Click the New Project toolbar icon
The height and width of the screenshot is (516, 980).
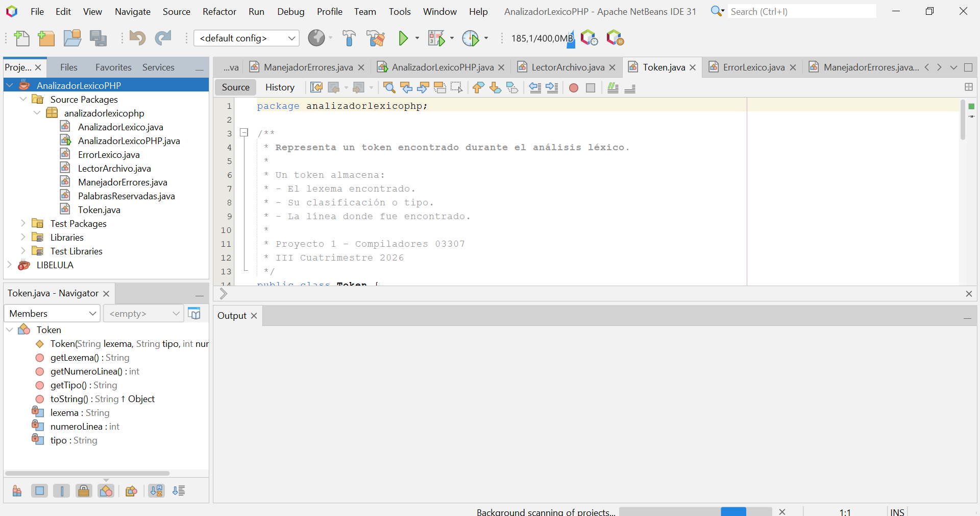click(x=46, y=38)
